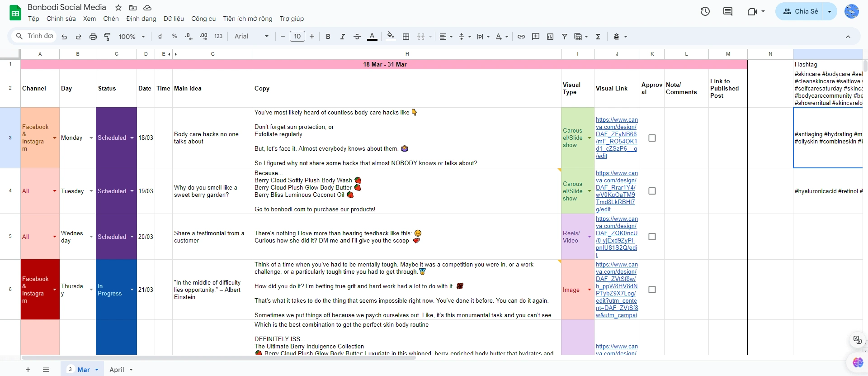
Task: Apply strikethrough formatting
Action: [357, 37]
